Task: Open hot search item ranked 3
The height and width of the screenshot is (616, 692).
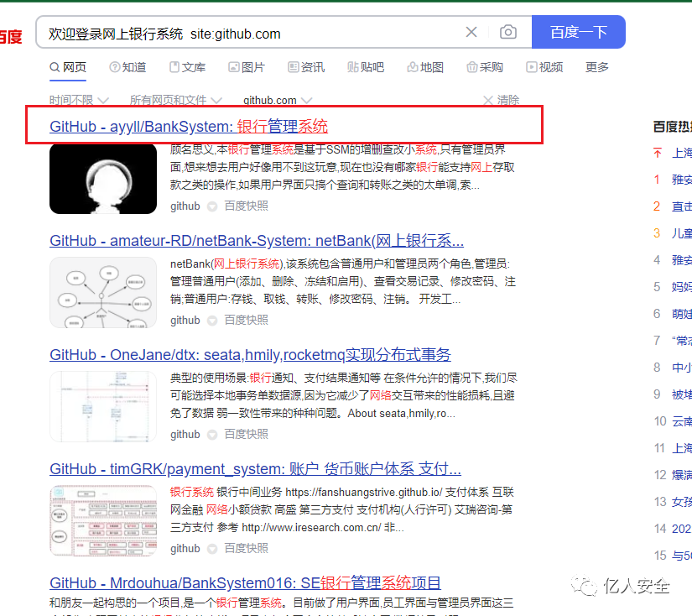Action: point(681,233)
